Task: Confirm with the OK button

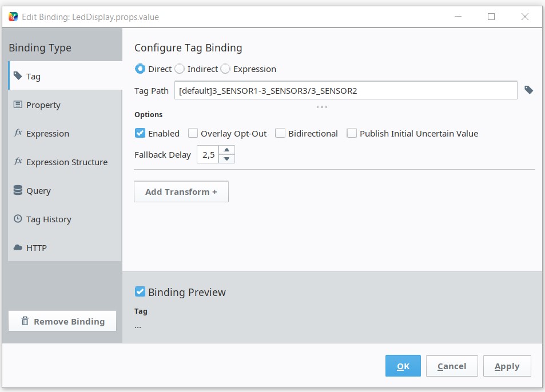Action: (403, 366)
